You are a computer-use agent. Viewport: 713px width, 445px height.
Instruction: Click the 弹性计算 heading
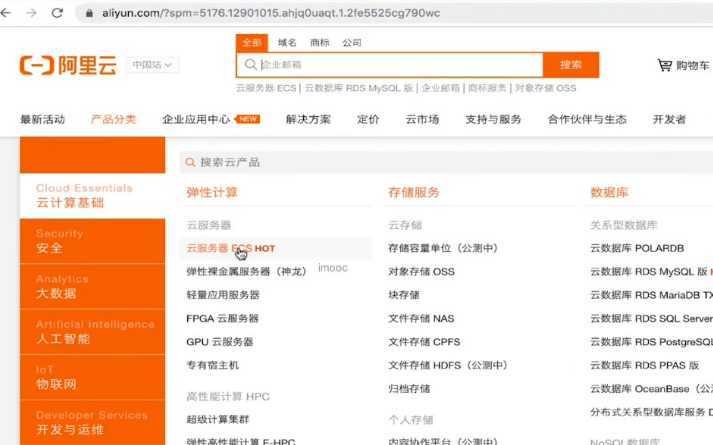212,192
